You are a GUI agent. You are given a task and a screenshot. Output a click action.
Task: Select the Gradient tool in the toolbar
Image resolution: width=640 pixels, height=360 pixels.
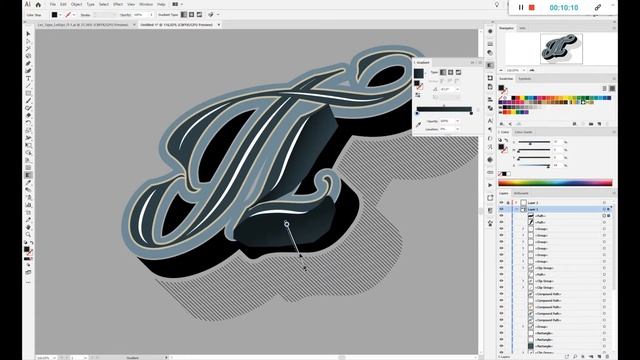tap(28, 175)
